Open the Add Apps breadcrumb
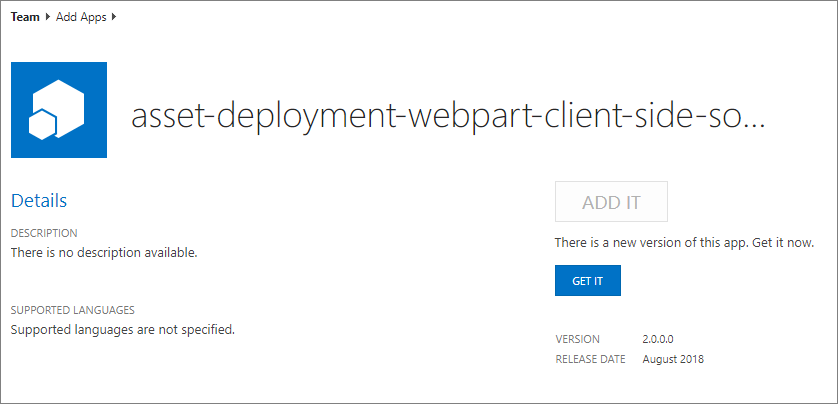 tap(81, 17)
